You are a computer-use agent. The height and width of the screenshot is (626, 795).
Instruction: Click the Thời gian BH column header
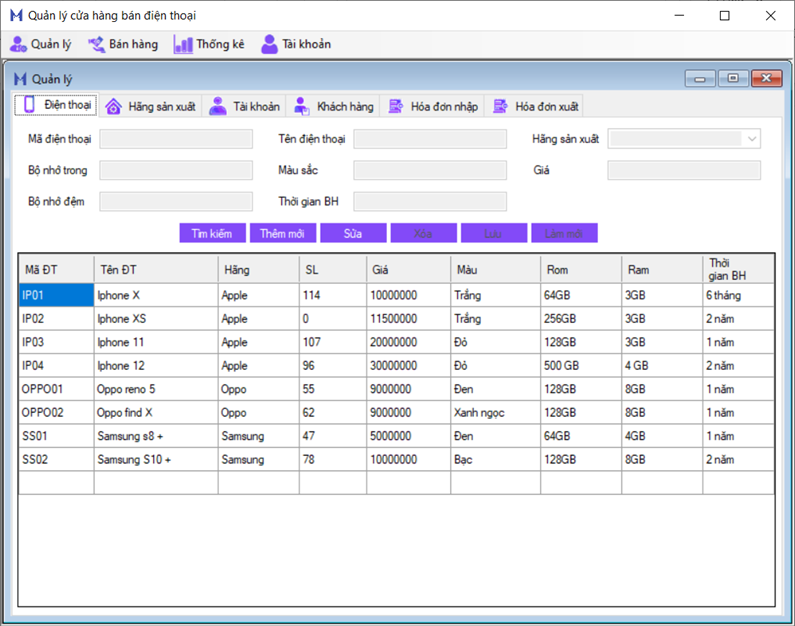pyautogui.click(x=738, y=270)
